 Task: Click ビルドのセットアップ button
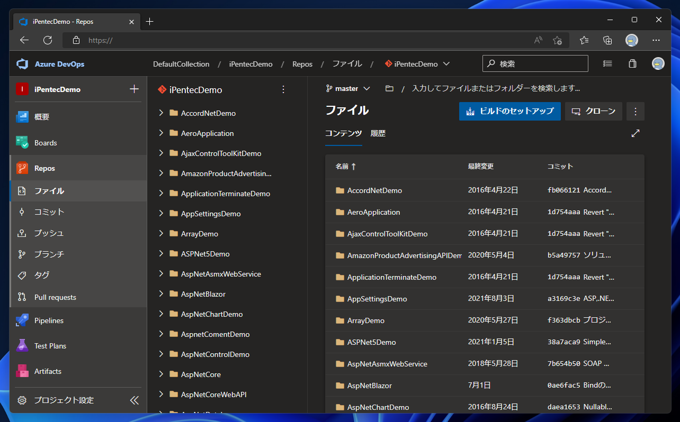510,111
